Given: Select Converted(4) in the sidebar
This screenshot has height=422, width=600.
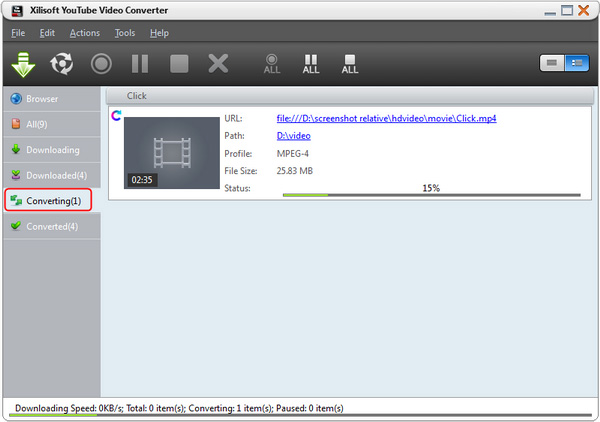Looking at the screenshot, I should point(52,226).
